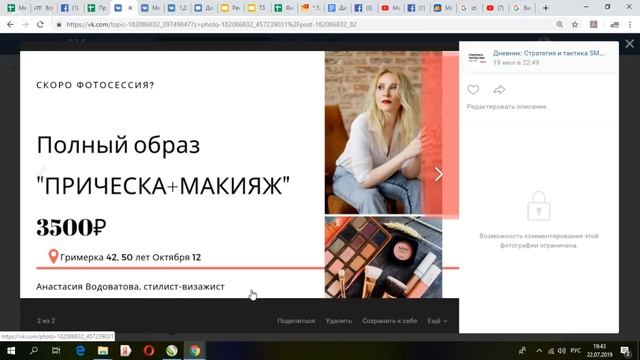Click the '19 июл в 22:49' post date
This screenshot has height=360, width=640.
(x=516, y=62)
